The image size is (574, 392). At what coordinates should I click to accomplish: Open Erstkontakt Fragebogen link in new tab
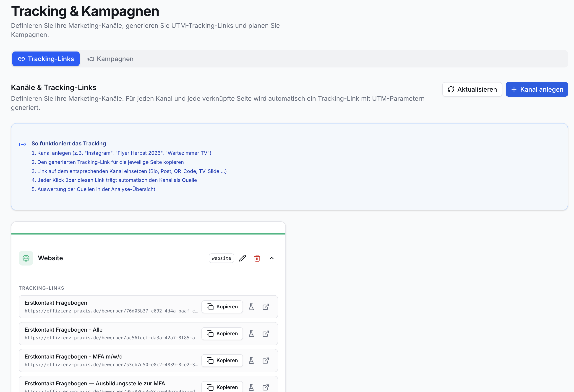coord(266,307)
